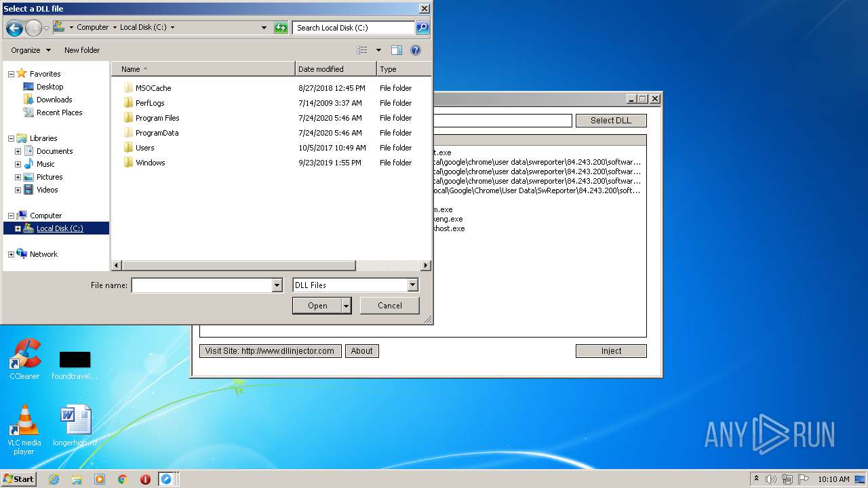Open the address bar history dropdown

[x=264, y=28]
